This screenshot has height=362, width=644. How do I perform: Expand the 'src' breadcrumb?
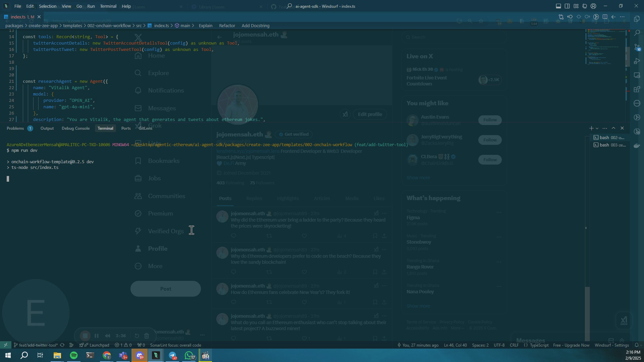(139, 25)
